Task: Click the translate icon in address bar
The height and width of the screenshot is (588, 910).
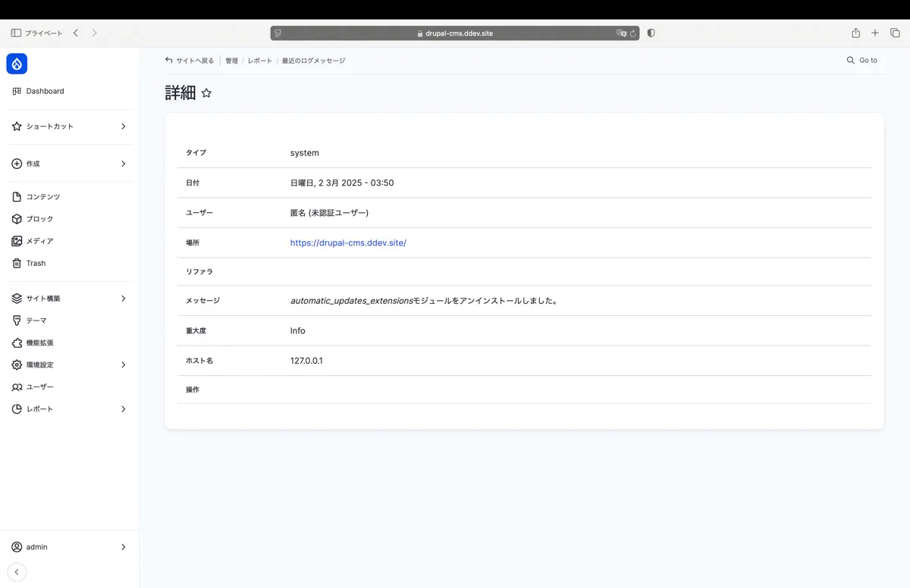Action: pos(621,33)
